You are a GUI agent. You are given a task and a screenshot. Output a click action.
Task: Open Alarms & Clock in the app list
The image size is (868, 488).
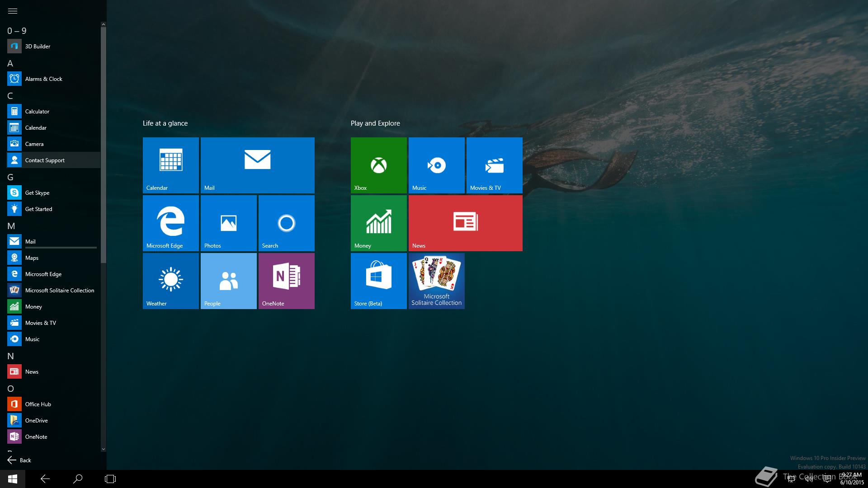53,79
